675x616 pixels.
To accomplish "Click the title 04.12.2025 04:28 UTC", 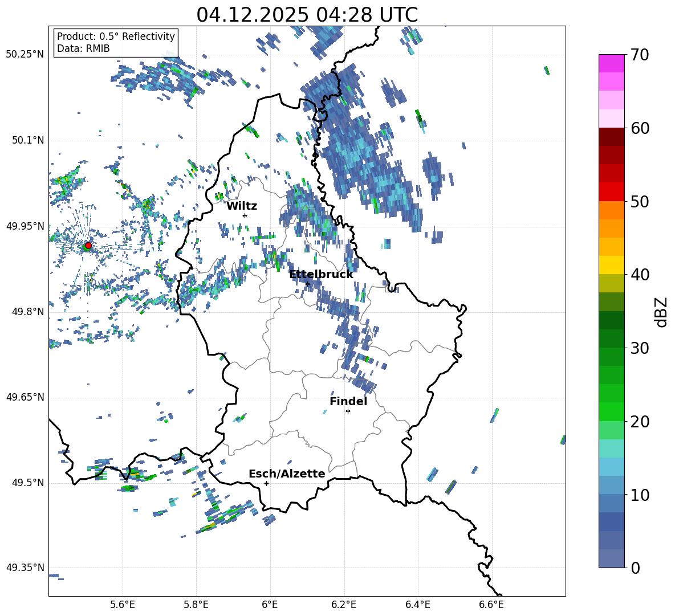I will pyautogui.click(x=307, y=15).
